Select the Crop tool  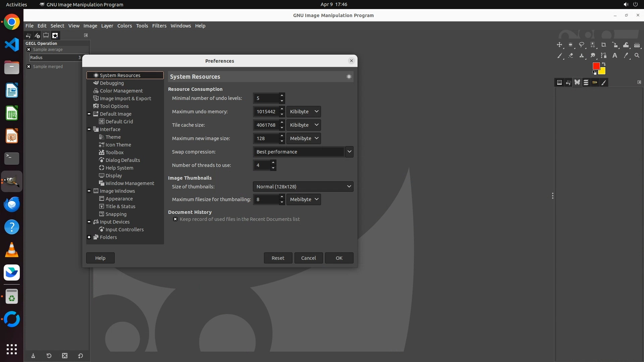[604, 45]
